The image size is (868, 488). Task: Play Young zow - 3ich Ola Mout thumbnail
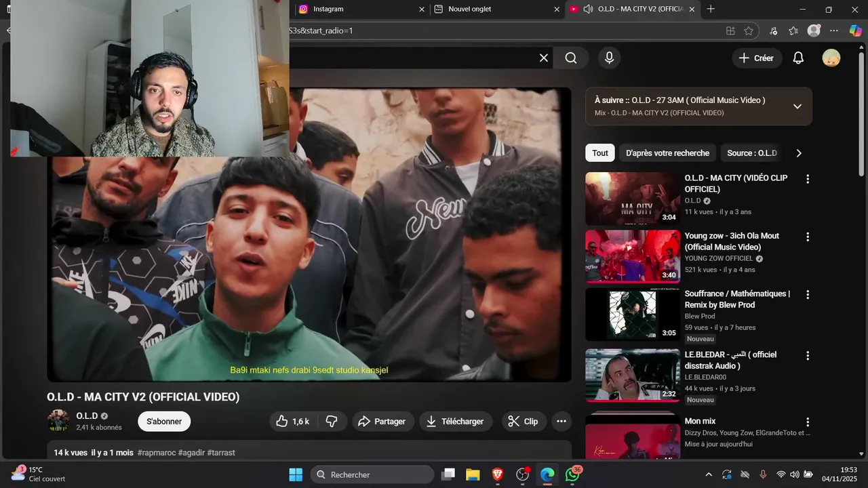tap(633, 256)
